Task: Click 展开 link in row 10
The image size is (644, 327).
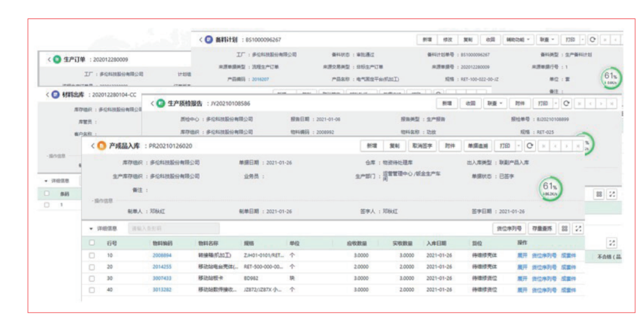Action: (x=522, y=256)
